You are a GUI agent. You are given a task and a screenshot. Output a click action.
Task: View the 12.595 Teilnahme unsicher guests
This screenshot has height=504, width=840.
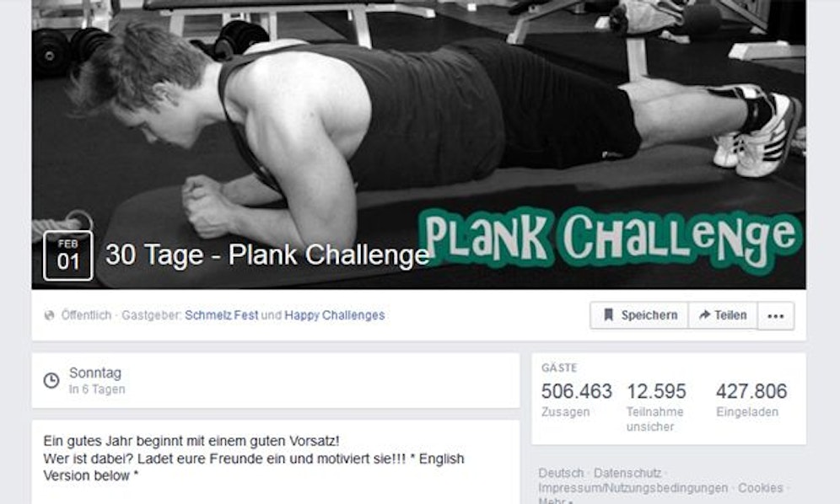tap(655, 407)
